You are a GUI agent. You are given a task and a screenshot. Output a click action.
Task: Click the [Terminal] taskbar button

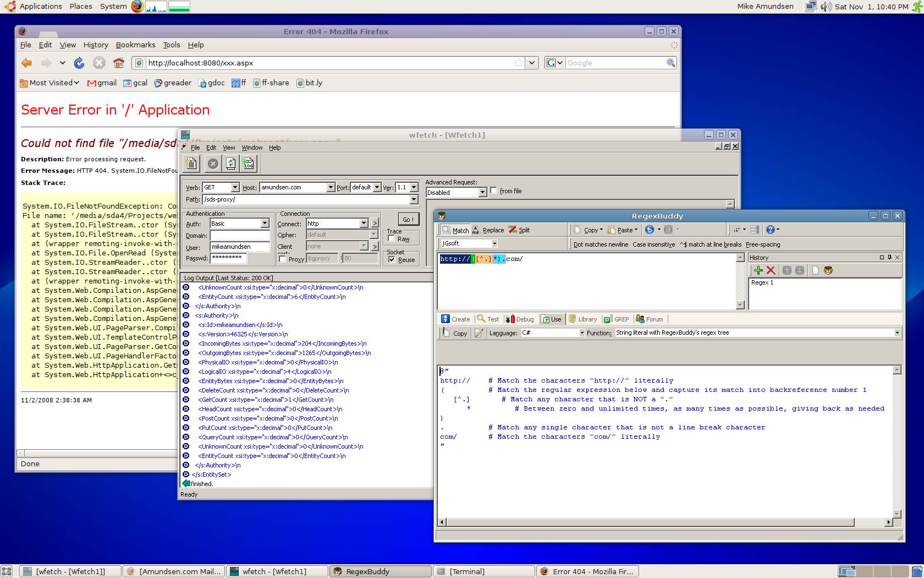483,571
